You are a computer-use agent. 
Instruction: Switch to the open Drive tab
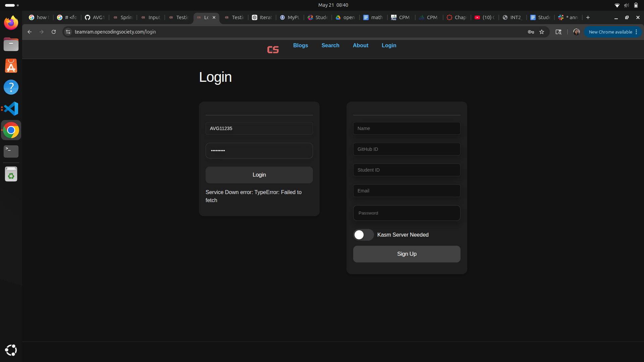pos(345,17)
